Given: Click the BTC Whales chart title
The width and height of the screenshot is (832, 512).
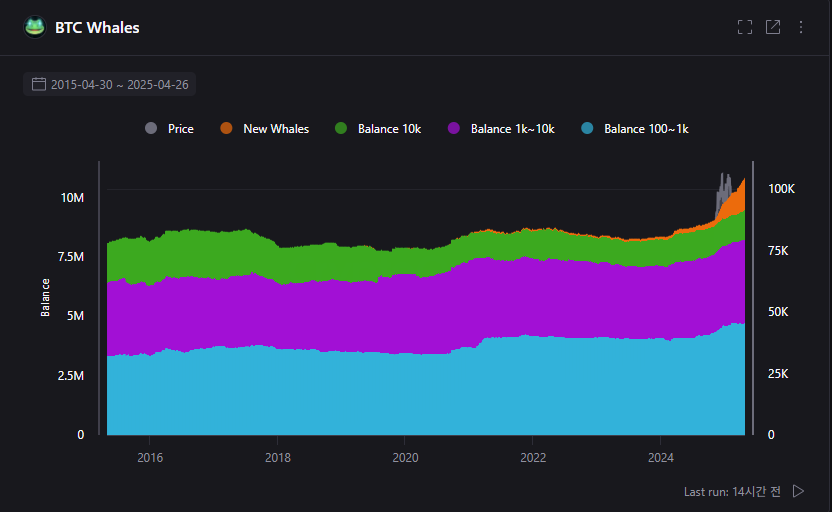Looking at the screenshot, I should 97,28.
